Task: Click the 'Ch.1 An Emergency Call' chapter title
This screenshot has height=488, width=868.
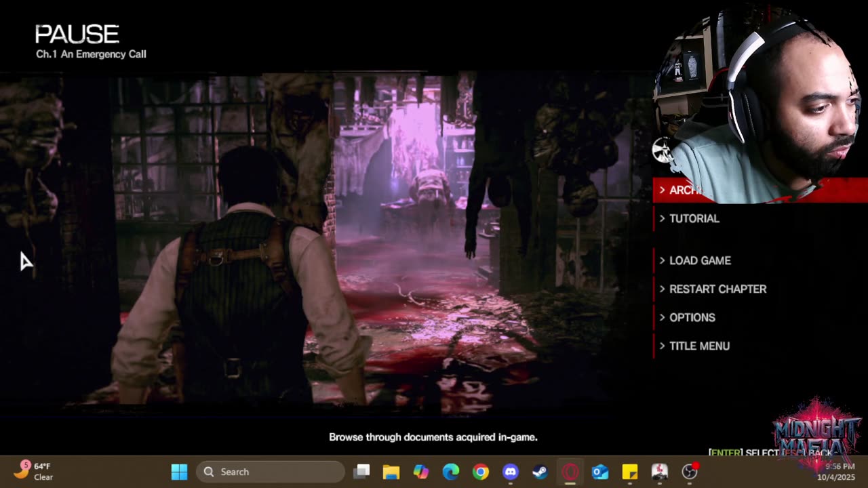Action: pos(91,54)
